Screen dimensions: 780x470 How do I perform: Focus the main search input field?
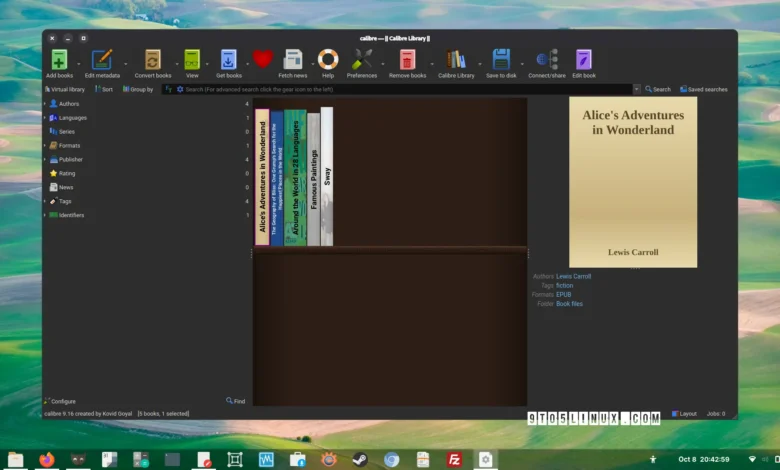(408, 90)
